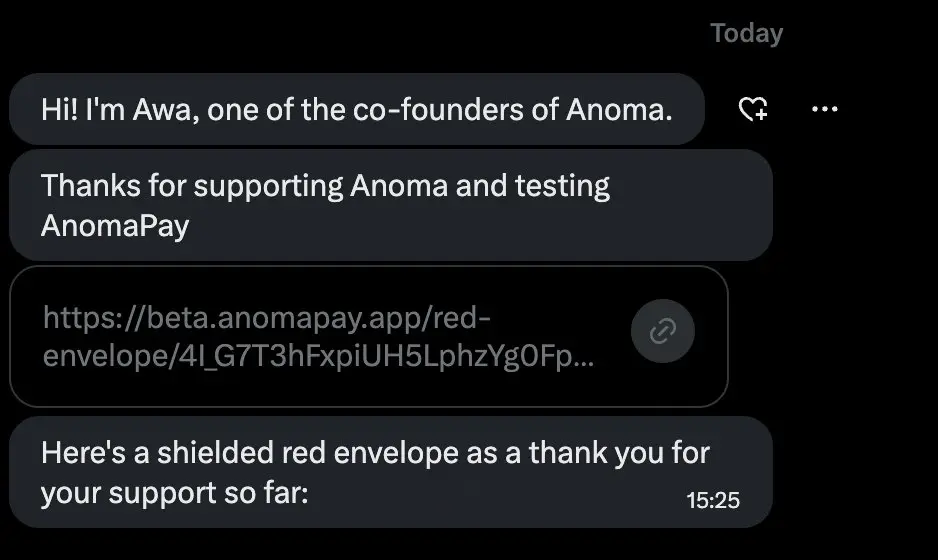Click the "Thanks for supporting Anoma" message
938x560 pixels.
pyautogui.click(x=390, y=205)
